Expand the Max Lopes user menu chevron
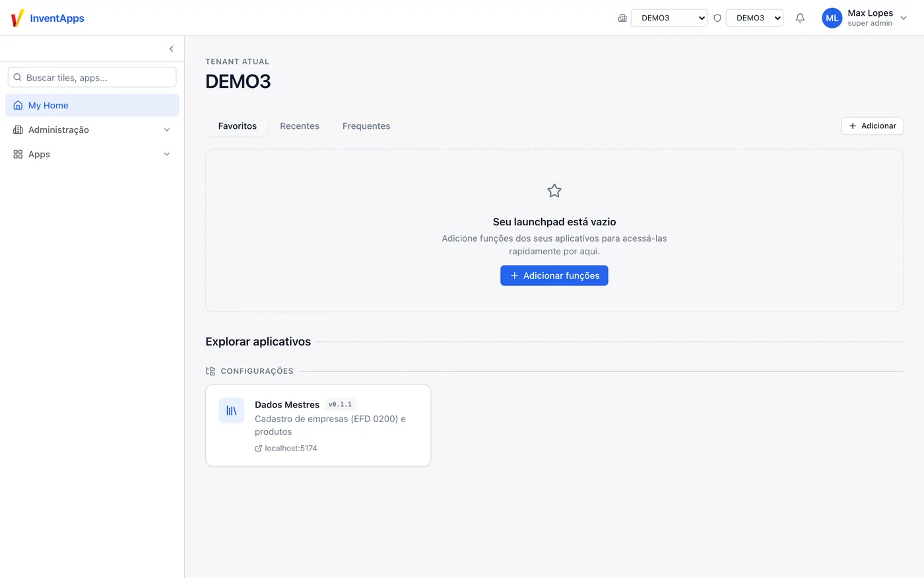 click(x=904, y=18)
